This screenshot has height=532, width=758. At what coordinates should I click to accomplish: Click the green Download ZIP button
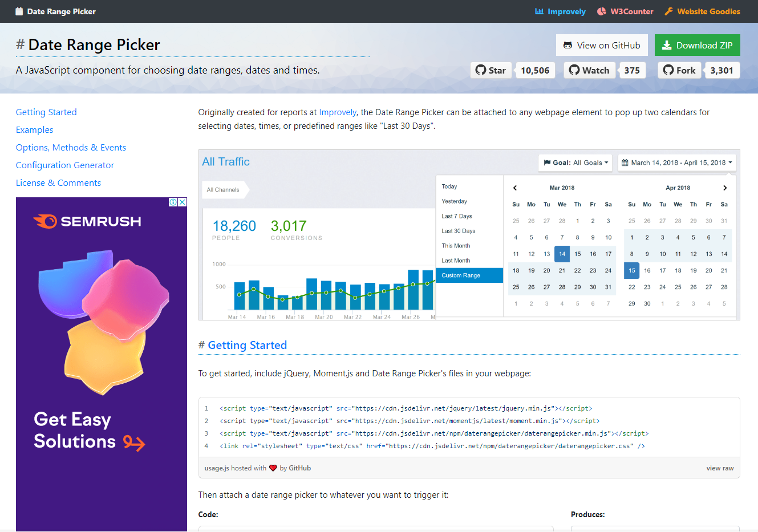697,45
